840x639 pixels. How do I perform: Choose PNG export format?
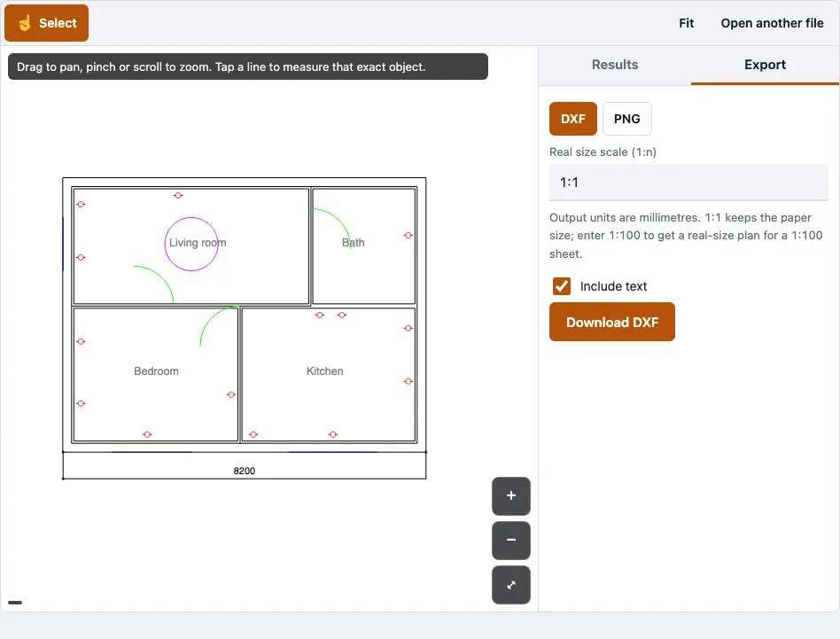(x=626, y=119)
